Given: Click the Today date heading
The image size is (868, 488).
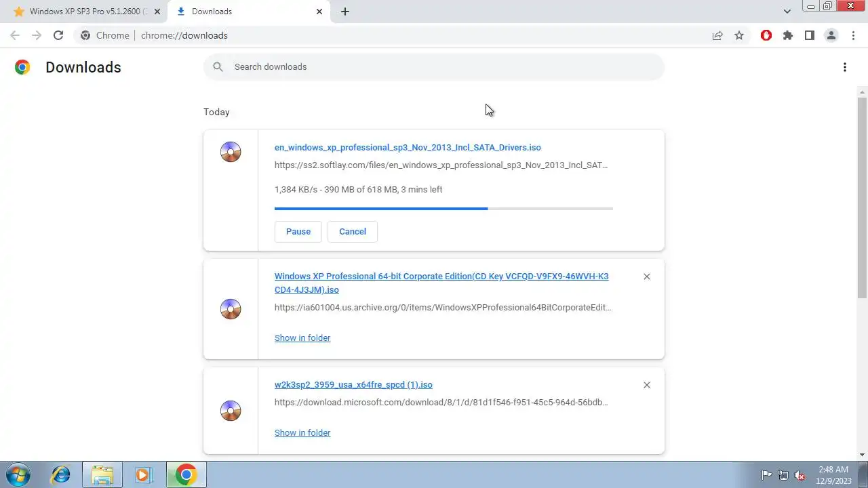Looking at the screenshot, I should click(x=216, y=112).
